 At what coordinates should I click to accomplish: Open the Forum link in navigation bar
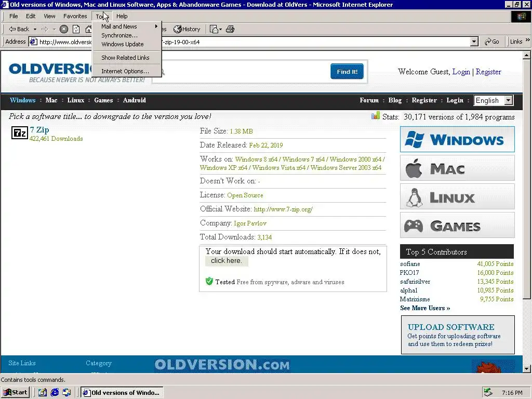(x=369, y=100)
